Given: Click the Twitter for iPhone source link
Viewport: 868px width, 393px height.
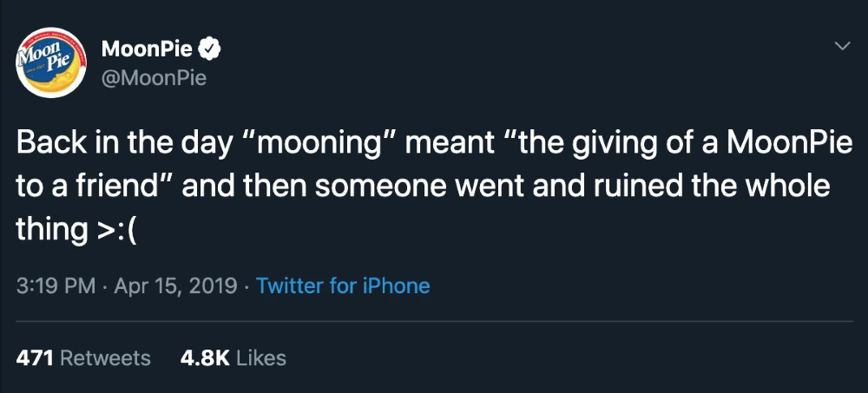Looking at the screenshot, I should [343, 286].
